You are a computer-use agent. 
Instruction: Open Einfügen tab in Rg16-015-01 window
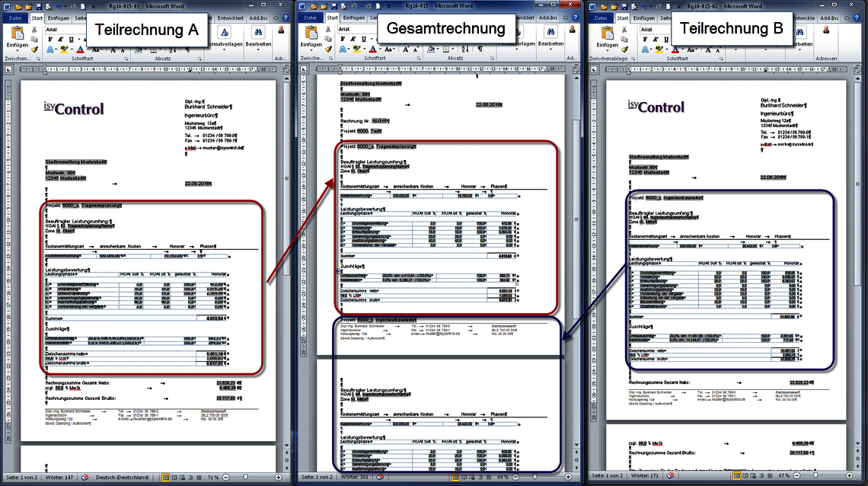(58, 18)
